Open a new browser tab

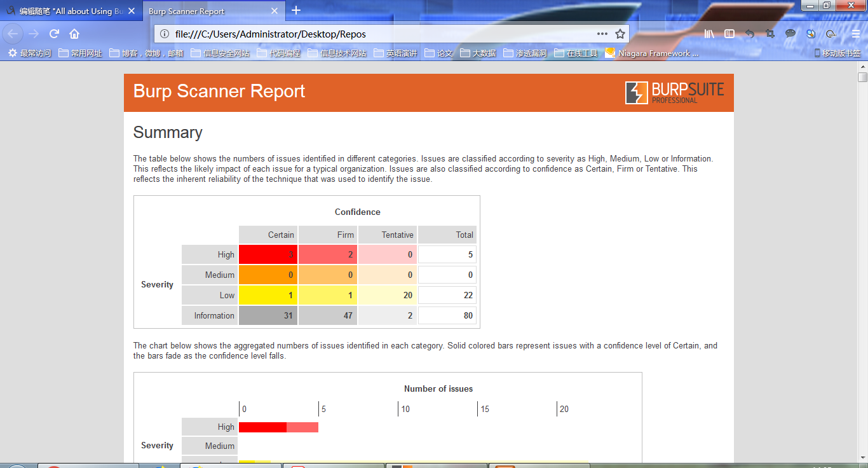click(x=296, y=11)
